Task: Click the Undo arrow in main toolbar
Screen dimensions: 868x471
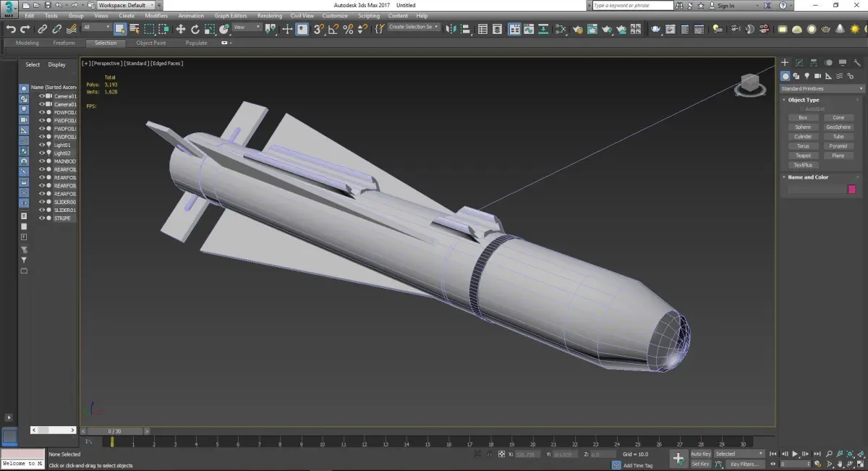Action: click(x=11, y=29)
